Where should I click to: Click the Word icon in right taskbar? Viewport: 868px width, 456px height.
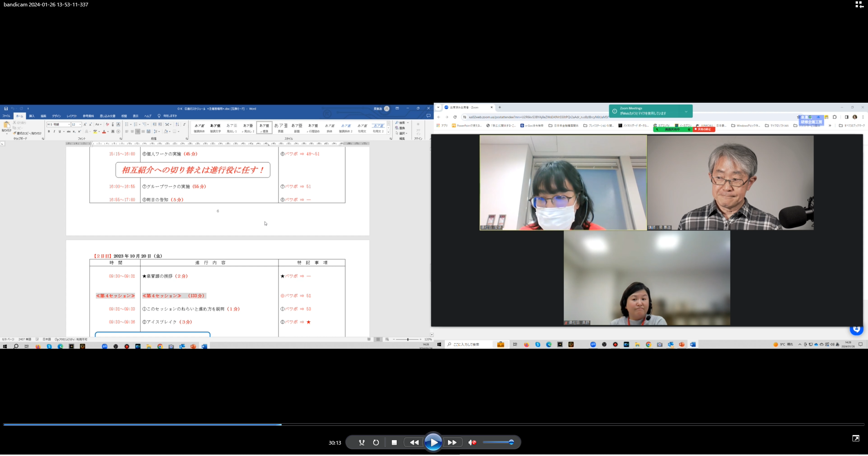[693, 345]
